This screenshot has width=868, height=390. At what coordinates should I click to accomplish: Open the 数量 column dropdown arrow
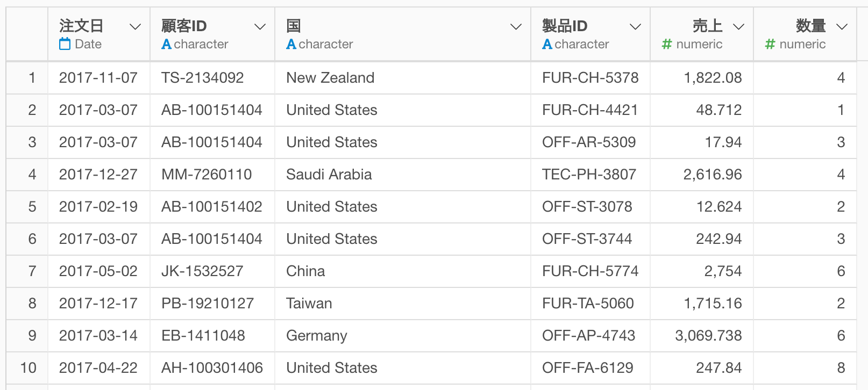tap(842, 26)
